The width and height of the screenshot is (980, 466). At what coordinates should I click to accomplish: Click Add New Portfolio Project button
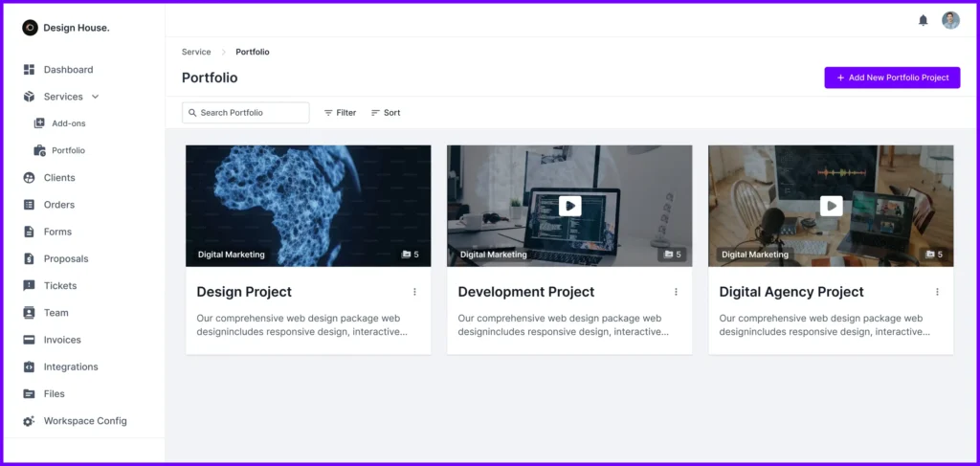pyautogui.click(x=892, y=78)
